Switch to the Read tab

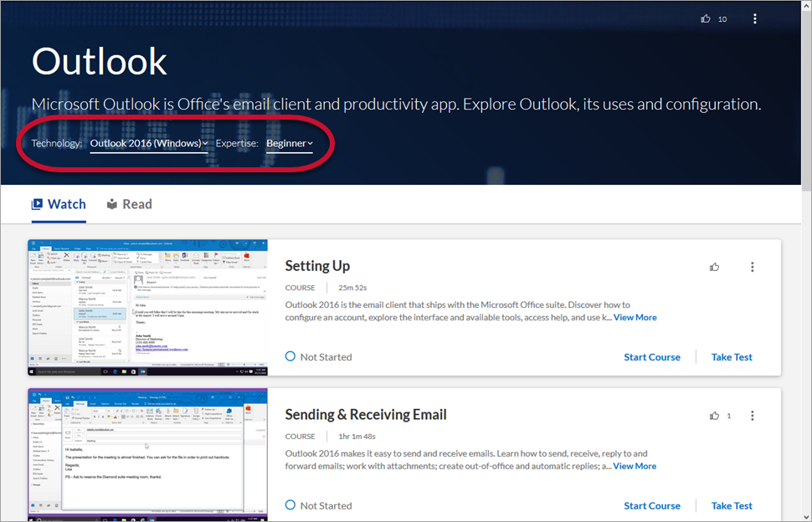pos(129,204)
